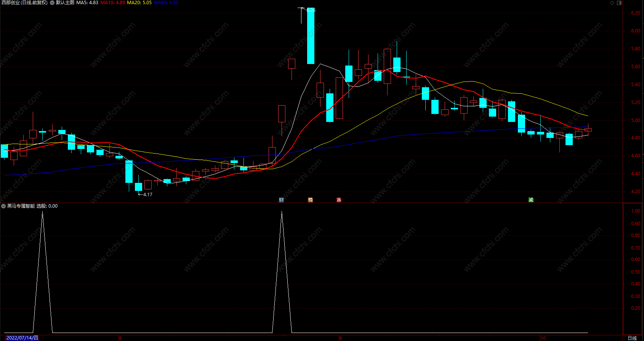Select the MA60: 4.93 label
Viewport: 644px width, 341px height.
point(166,3)
